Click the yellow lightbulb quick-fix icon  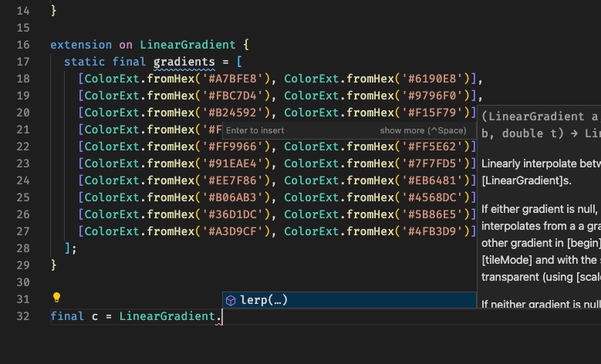[x=56, y=298]
